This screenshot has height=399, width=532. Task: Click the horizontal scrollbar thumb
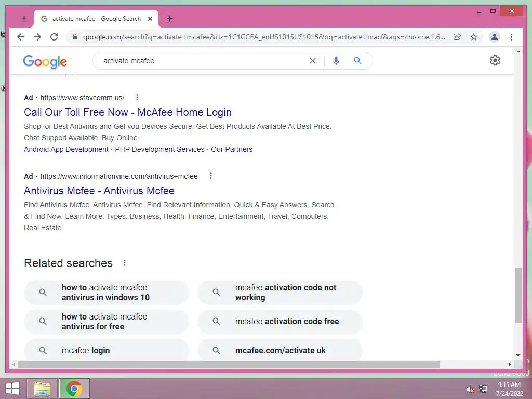(229, 364)
